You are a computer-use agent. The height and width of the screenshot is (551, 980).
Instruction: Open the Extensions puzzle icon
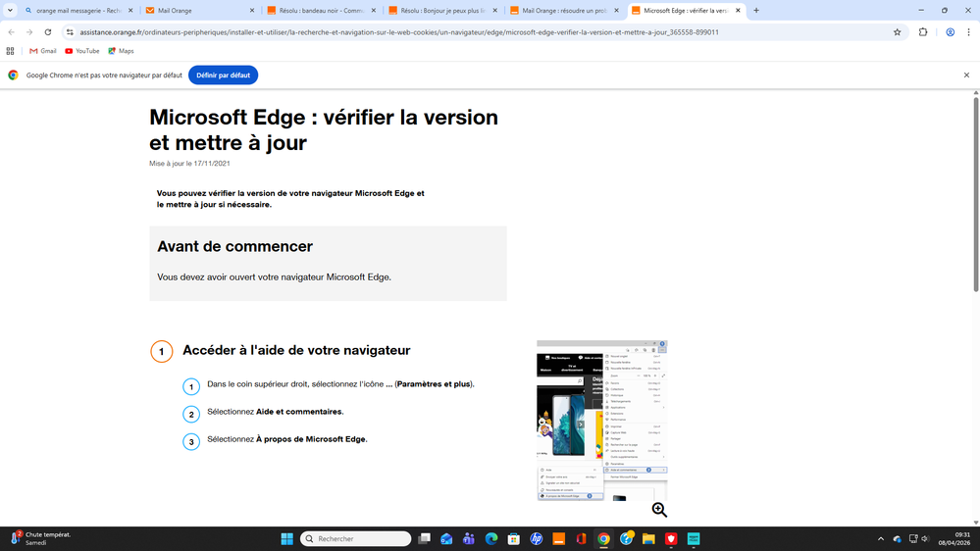(x=923, y=31)
